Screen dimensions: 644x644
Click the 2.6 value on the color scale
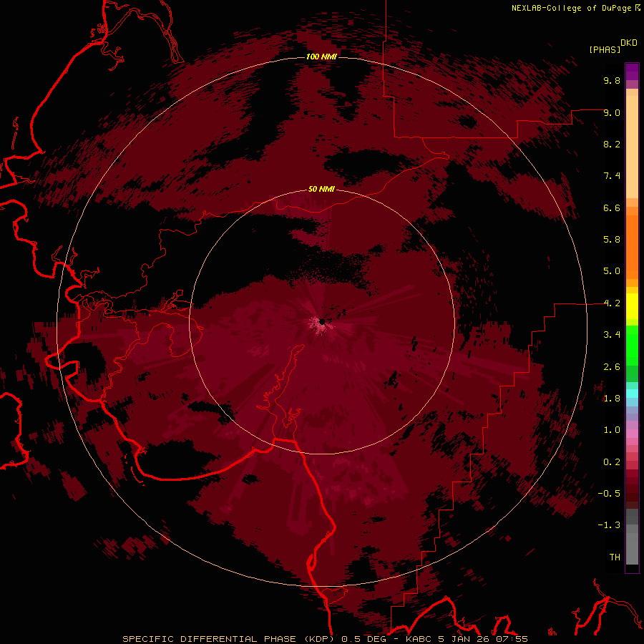point(612,367)
